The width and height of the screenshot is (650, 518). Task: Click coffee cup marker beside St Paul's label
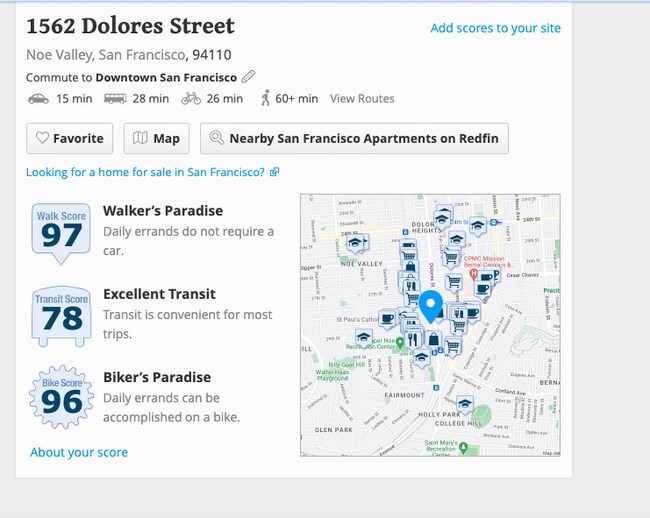388,319
